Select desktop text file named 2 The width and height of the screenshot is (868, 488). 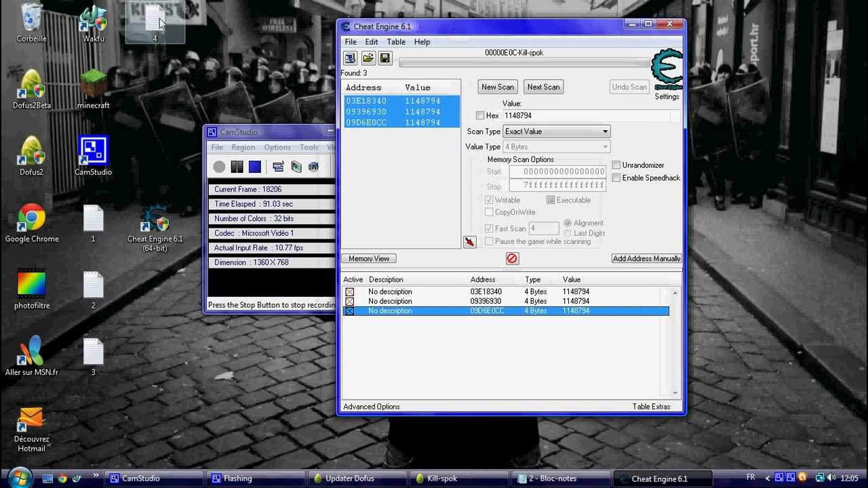click(x=94, y=289)
